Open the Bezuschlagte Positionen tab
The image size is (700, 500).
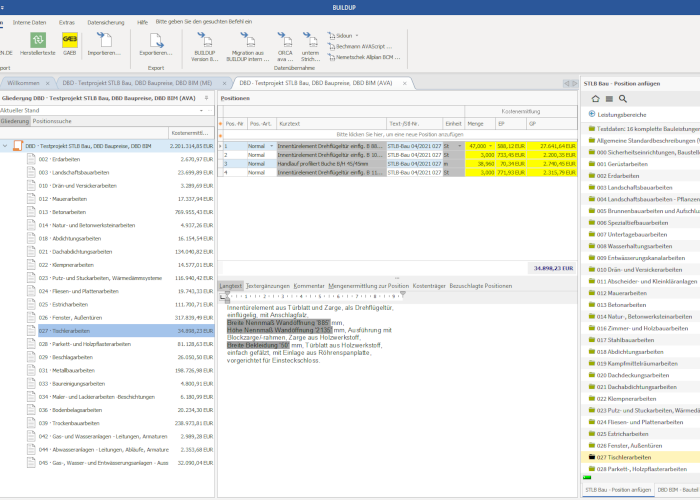coord(481,286)
